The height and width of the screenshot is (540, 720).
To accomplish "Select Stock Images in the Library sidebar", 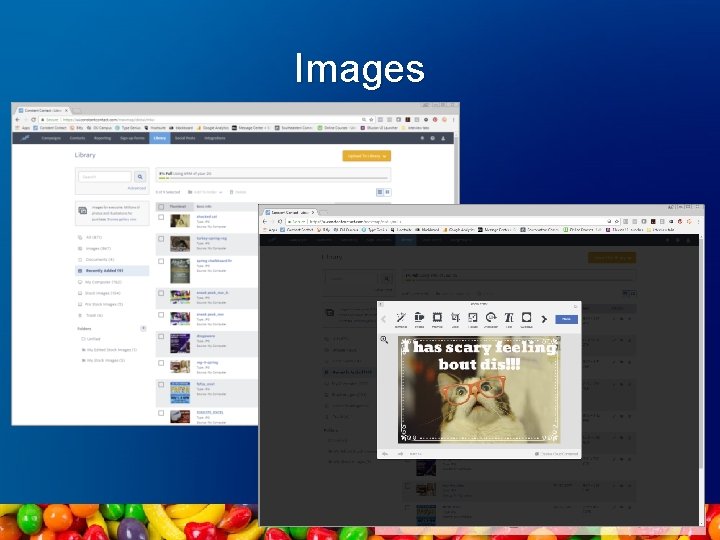I will (99, 293).
